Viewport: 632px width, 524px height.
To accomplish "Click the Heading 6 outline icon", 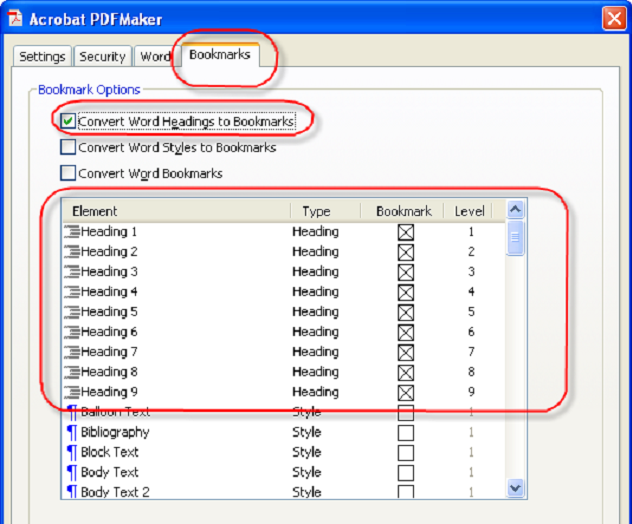I will [x=72, y=332].
